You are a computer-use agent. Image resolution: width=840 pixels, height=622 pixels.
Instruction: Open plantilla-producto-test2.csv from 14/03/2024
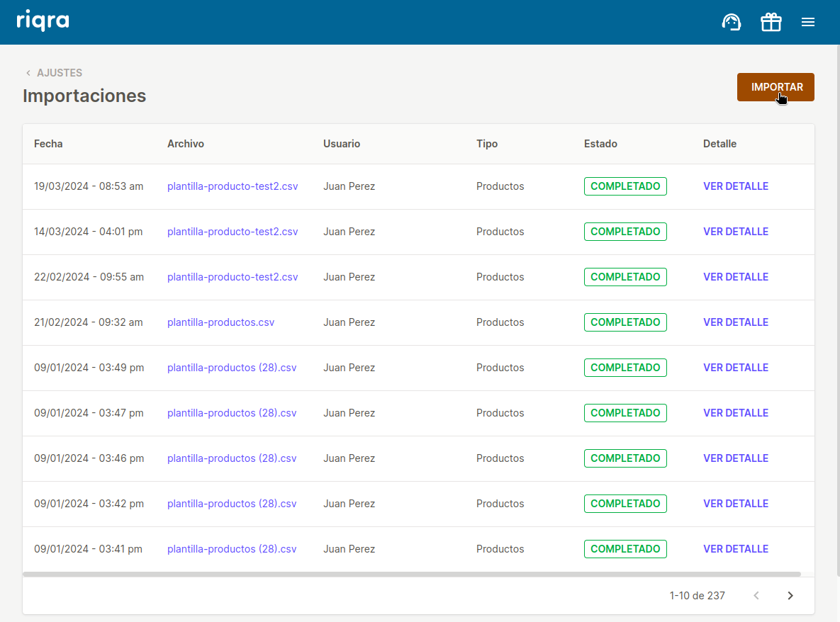[233, 232]
